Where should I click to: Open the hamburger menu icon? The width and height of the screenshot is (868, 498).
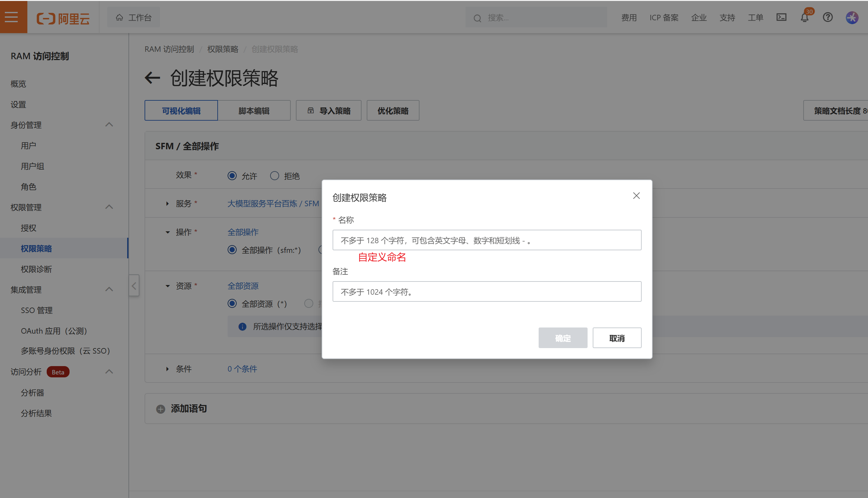[12, 17]
